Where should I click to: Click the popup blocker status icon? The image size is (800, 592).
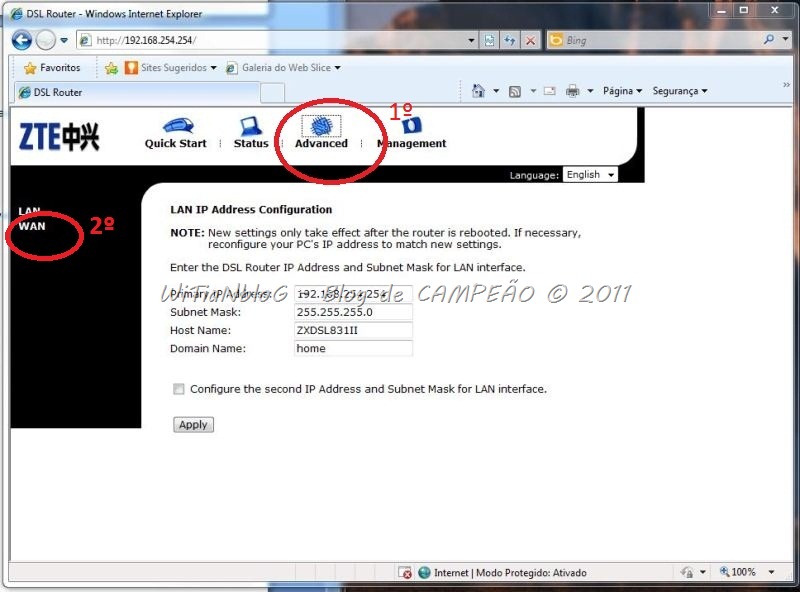(405, 573)
